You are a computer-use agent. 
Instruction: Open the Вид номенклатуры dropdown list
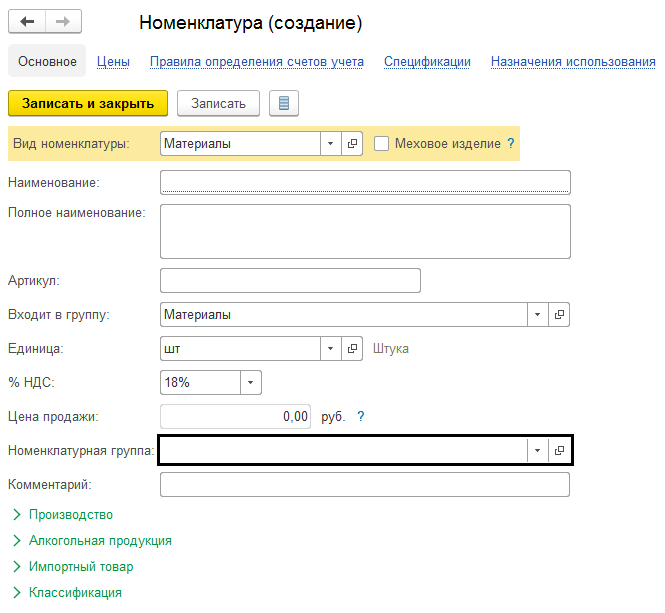331,144
